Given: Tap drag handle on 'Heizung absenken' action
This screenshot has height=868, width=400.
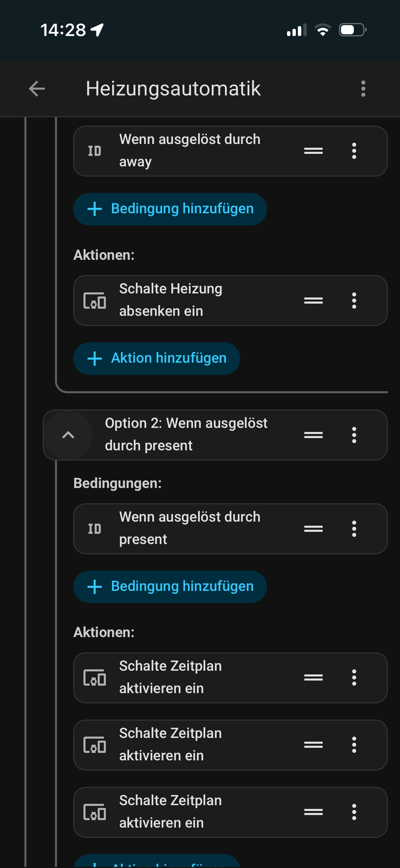Looking at the screenshot, I should point(313,301).
